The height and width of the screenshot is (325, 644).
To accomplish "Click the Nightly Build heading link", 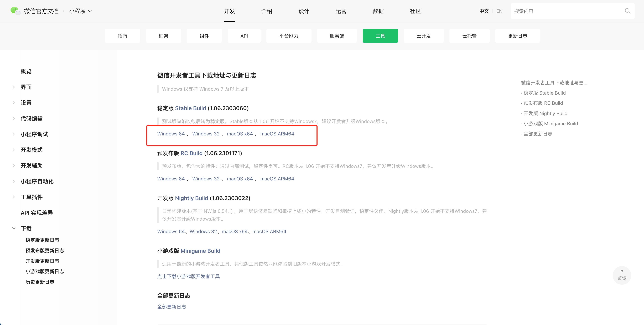I will (191, 198).
